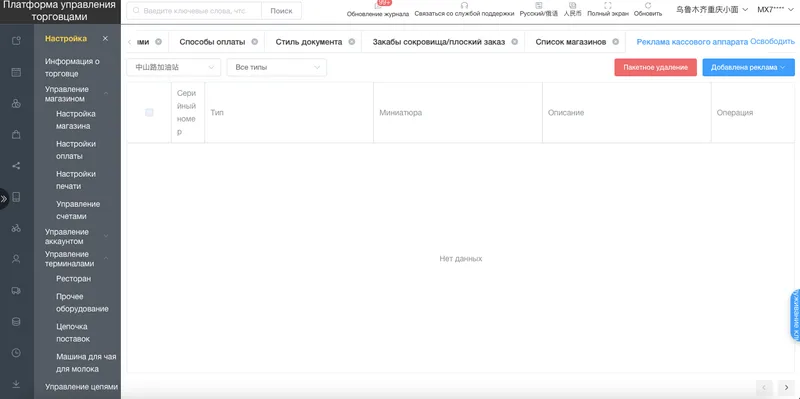Click the delivery truck sidebar icon
Viewport: 800px width, 399px height.
click(x=16, y=290)
